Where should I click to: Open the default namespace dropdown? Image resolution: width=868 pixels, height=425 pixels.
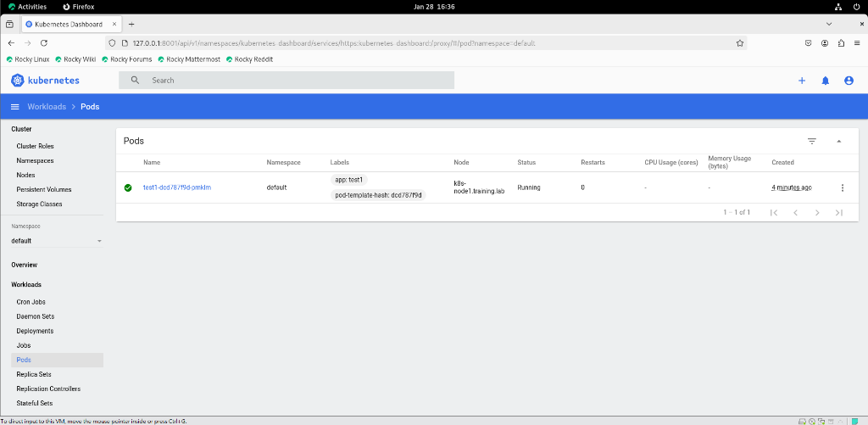pyautogui.click(x=57, y=241)
